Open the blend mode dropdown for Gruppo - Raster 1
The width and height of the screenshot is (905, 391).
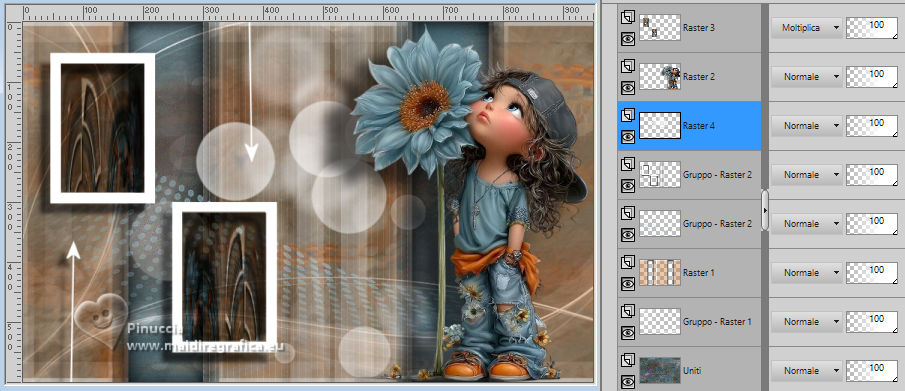[x=806, y=322]
